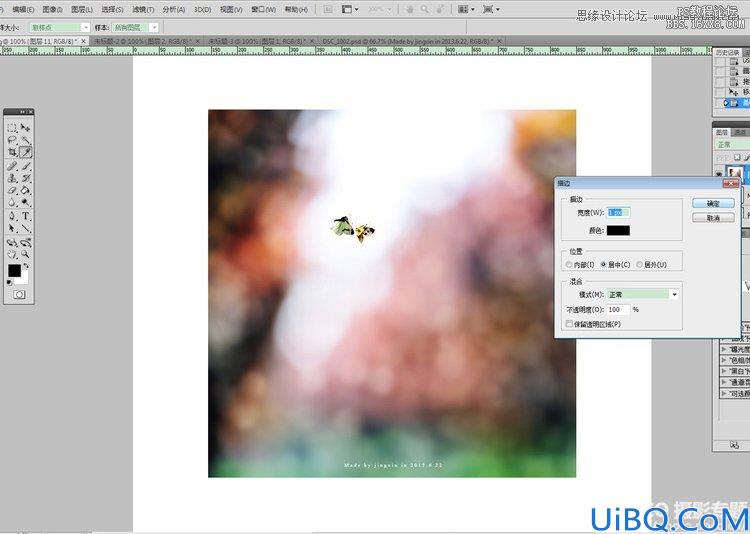Open the screen mode dropdown in top bar
The width and height of the screenshot is (750, 534).
point(491,9)
